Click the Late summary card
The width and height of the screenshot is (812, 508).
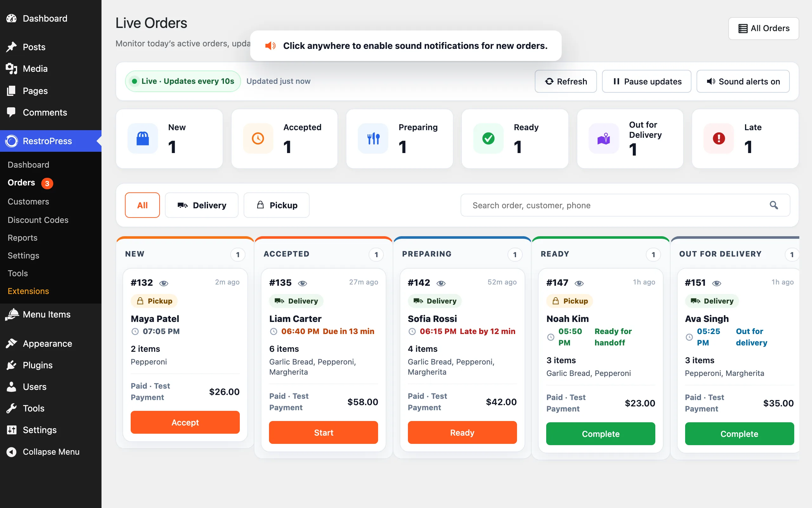point(745,138)
